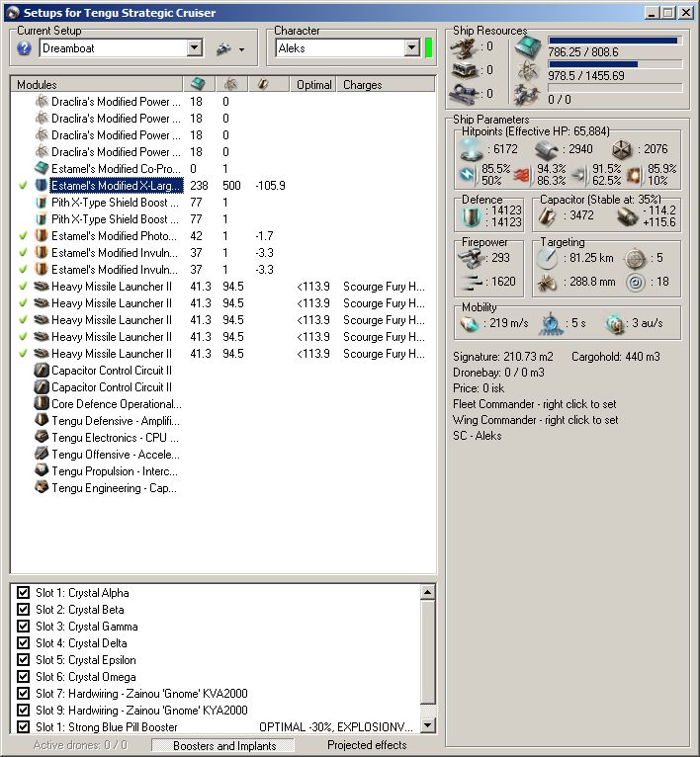The image size is (700, 757).
Task: Click Fleet Commander - right click to set
Action: 534,403
